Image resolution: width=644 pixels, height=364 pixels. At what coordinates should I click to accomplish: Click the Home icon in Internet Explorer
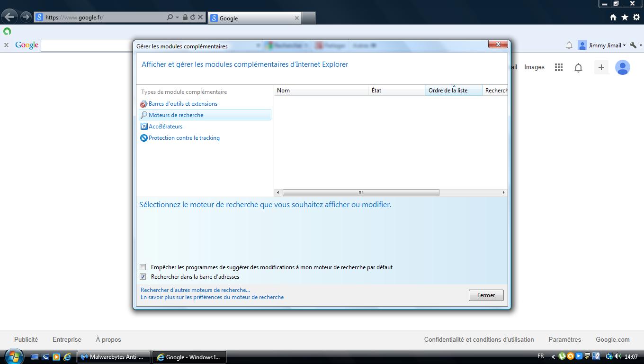613,18
